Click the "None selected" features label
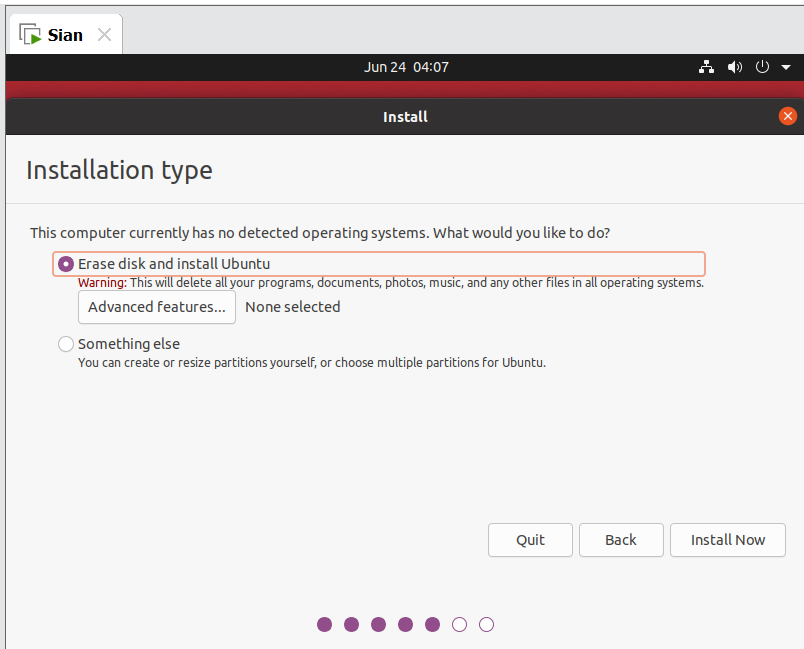The height and width of the screenshot is (649, 804). click(x=292, y=307)
